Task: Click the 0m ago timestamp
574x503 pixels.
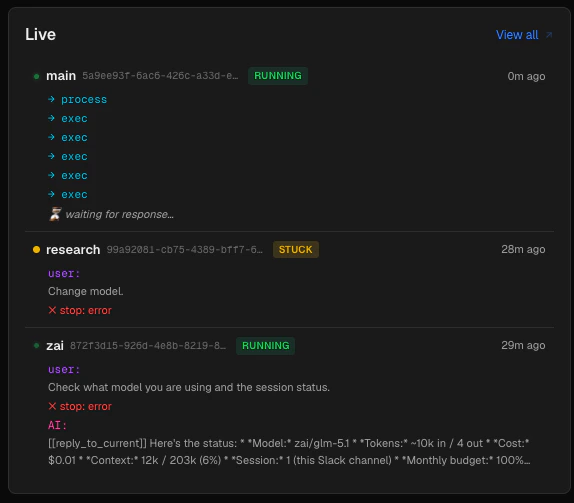Action: (526, 76)
